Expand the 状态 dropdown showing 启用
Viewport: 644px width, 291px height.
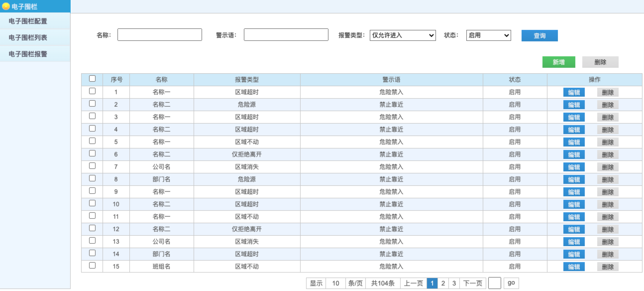pos(488,35)
